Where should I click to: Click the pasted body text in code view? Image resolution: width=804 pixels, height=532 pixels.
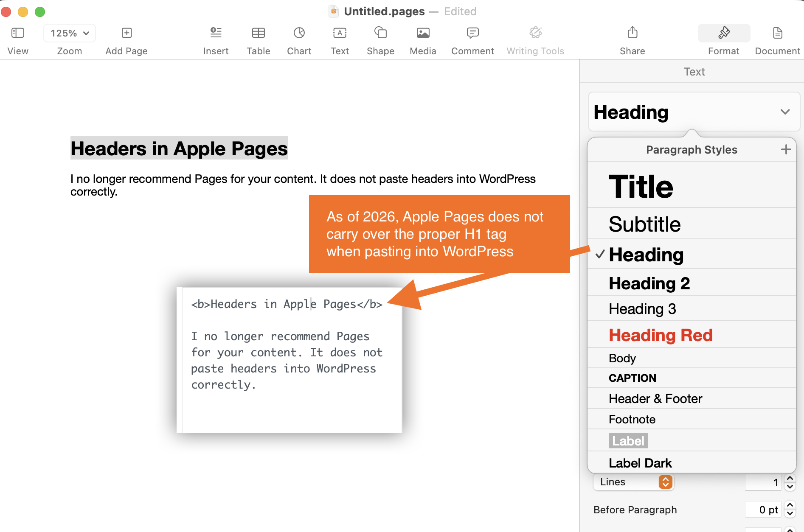[287, 361]
